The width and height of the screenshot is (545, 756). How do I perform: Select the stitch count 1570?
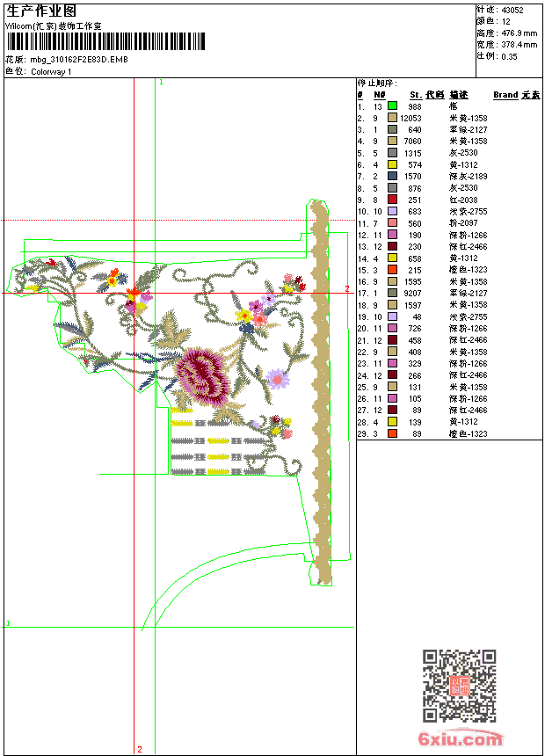click(x=412, y=177)
